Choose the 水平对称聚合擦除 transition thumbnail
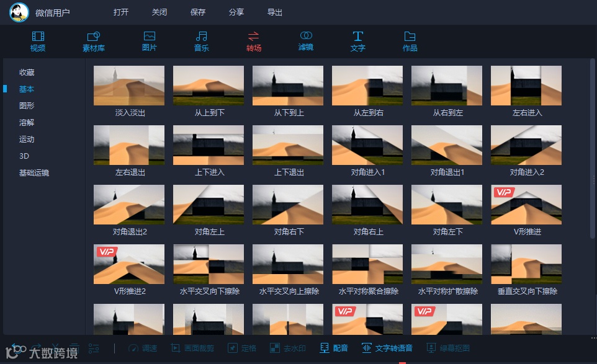Screen dimensions: 597x364 tap(367, 264)
